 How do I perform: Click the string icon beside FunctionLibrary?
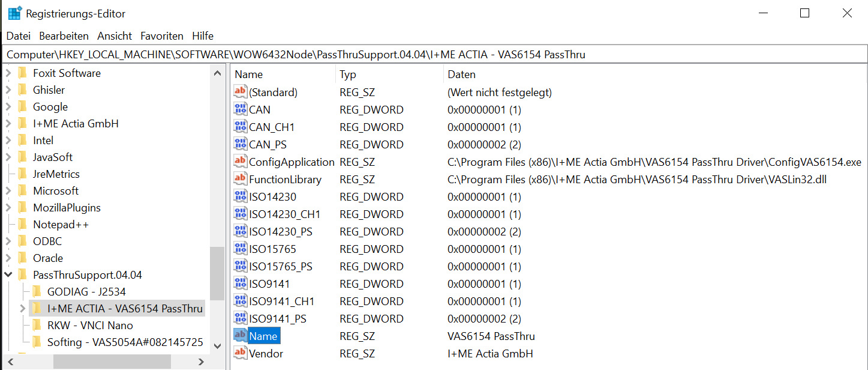[x=241, y=179]
